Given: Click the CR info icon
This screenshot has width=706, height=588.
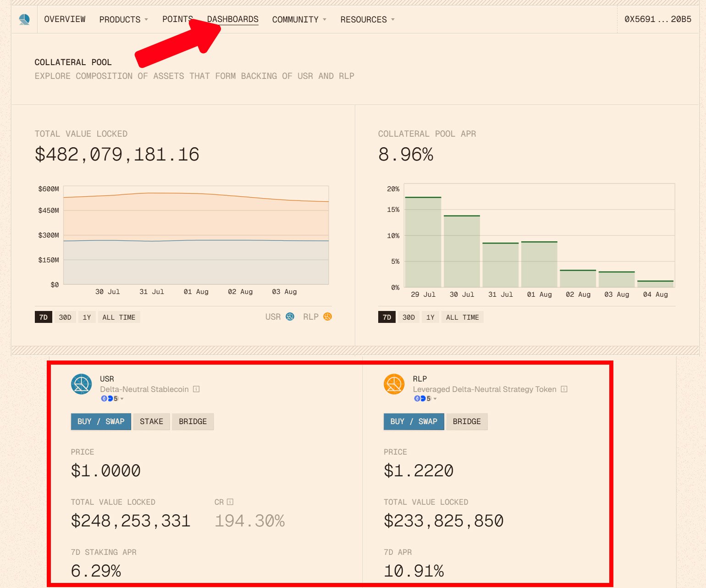Looking at the screenshot, I should click(x=230, y=502).
